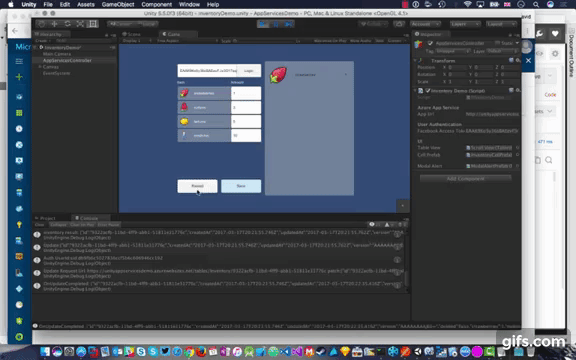Click the Step frame button

click(x=289, y=24)
